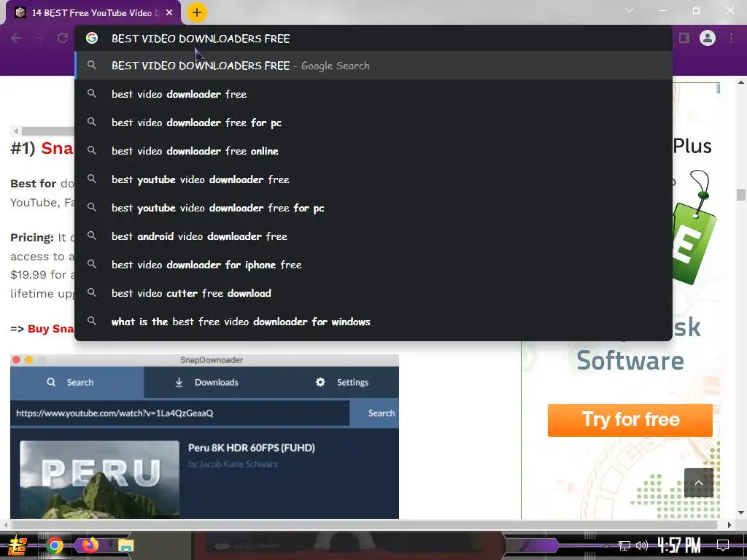Open the notification center icon
Screen dimensions: 747x560
coord(723,545)
